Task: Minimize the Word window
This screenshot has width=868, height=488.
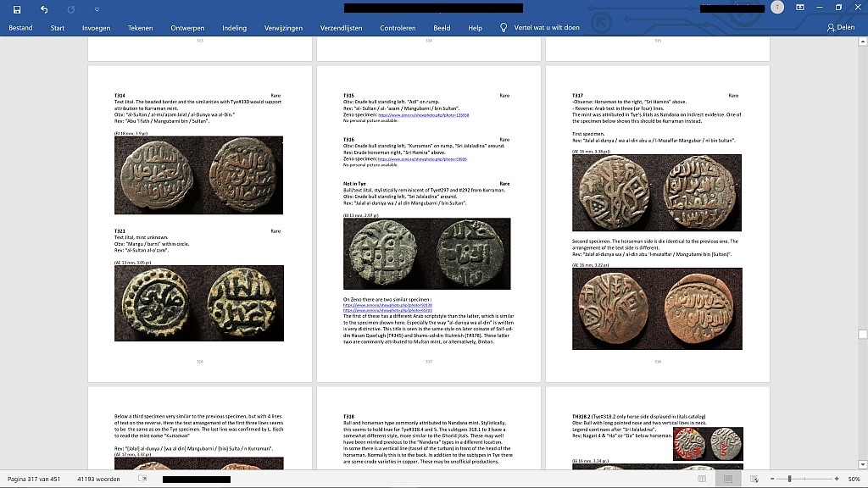Action: (820, 7)
